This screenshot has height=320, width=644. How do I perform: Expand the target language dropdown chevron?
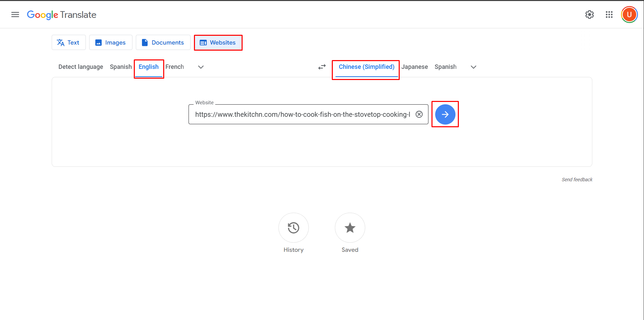point(473,67)
